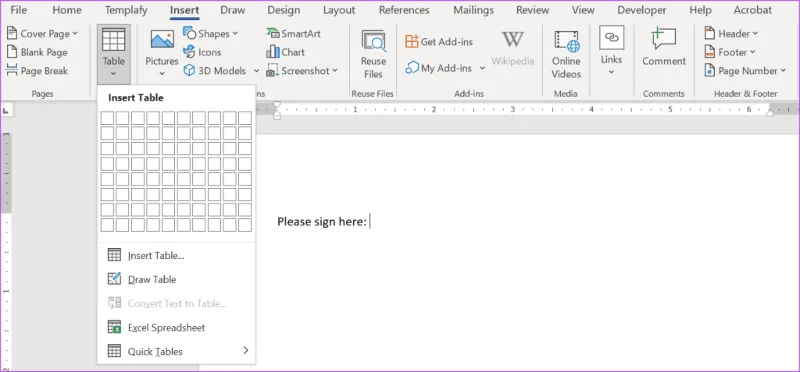Insert a SmartArt graphic
This screenshot has height=372, width=800.
293,34
